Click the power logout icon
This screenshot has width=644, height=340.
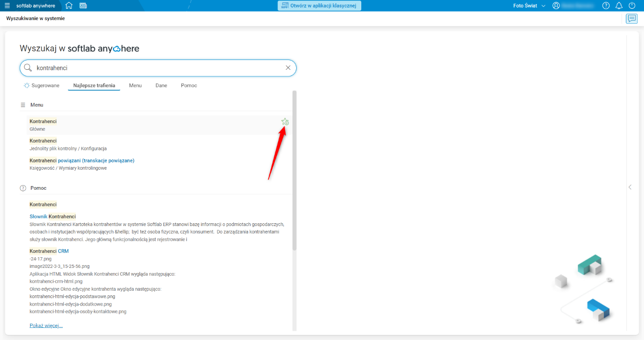(632, 6)
